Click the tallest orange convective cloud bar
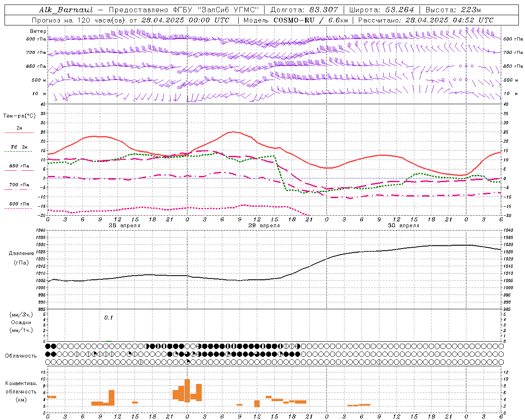The width and height of the screenshot is (525, 420). [x=187, y=390]
